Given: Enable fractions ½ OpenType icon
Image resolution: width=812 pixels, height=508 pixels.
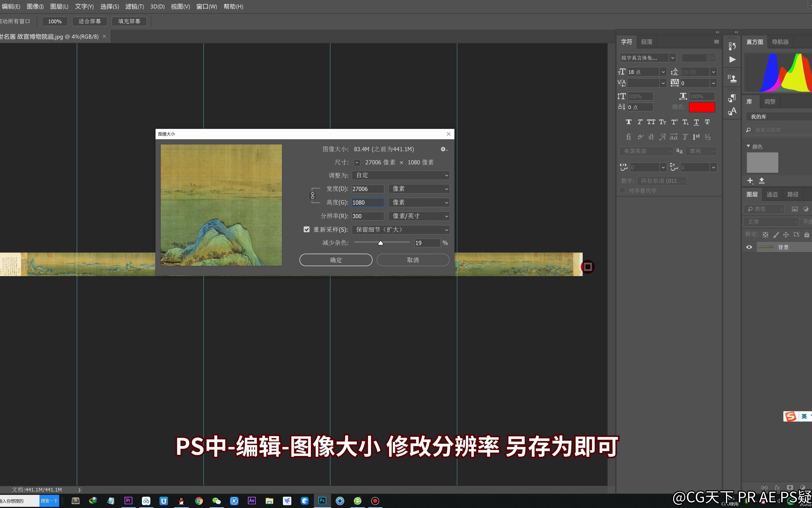Looking at the screenshot, I should (x=708, y=137).
